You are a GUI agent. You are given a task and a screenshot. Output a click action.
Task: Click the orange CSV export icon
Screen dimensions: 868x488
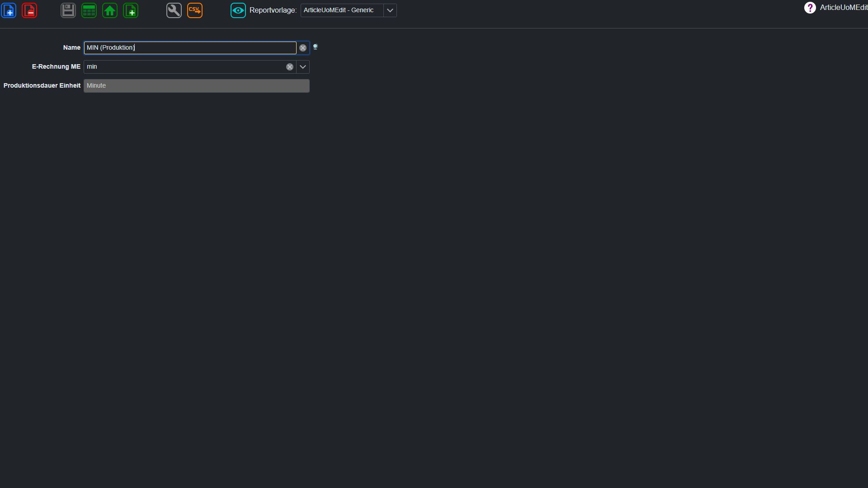pyautogui.click(x=195, y=10)
